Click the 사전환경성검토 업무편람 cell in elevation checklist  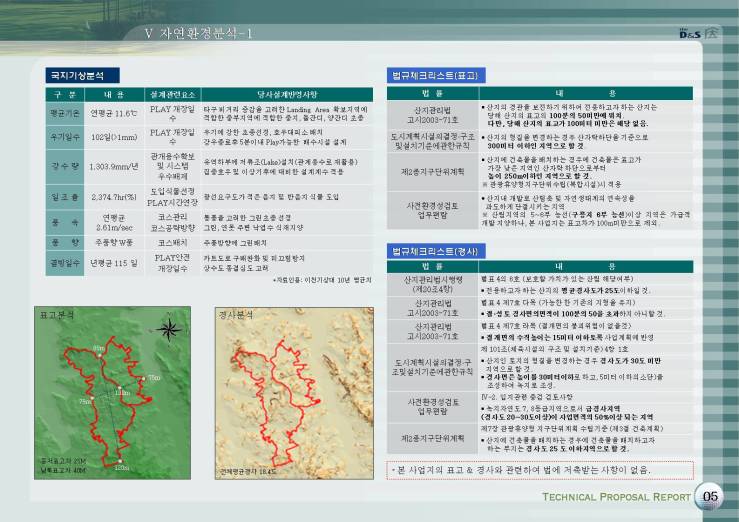tap(432, 207)
